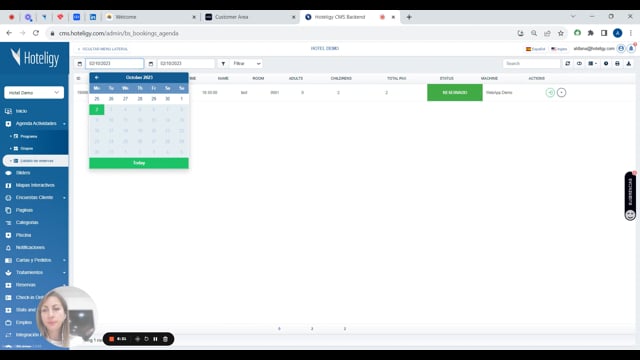Click the export download icon
Screen dimensions: 640x360
(x=629, y=64)
